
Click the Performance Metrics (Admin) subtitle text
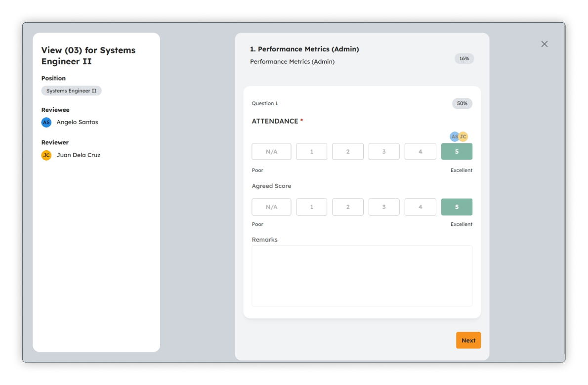click(x=293, y=62)
